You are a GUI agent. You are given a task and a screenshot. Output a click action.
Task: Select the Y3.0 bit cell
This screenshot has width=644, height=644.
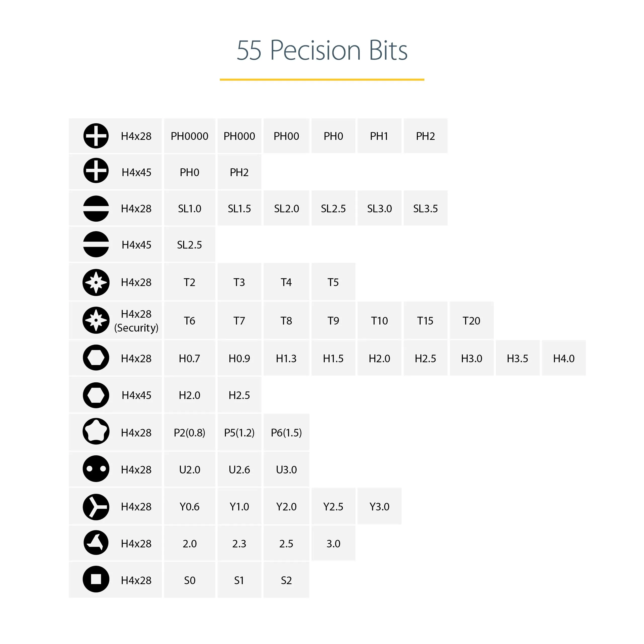(x=379, y=507)
